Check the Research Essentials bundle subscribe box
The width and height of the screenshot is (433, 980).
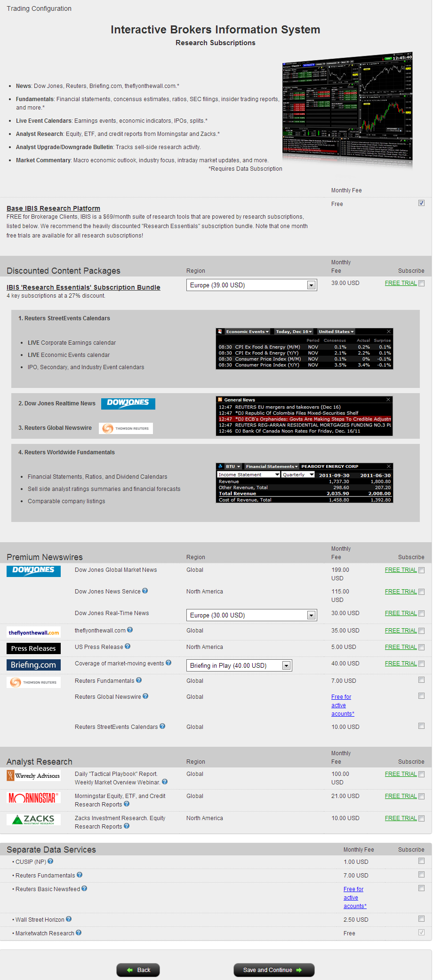coord(422,284)
